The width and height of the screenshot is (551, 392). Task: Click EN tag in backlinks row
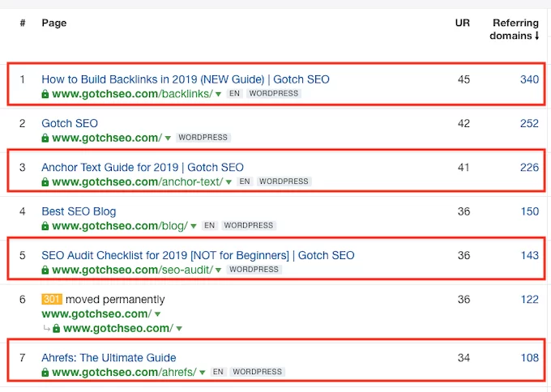point(234,93)
